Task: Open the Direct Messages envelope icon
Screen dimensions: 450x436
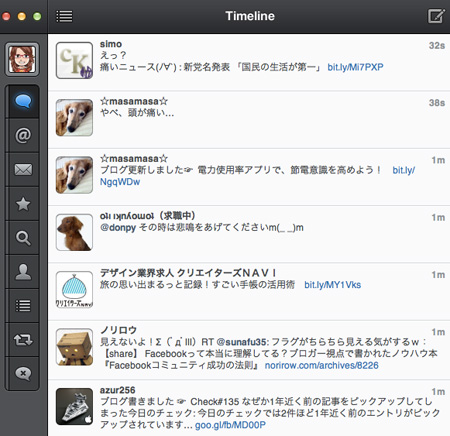Action: pos(23,170)
